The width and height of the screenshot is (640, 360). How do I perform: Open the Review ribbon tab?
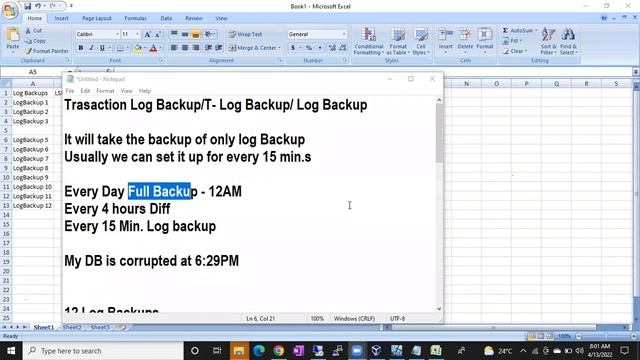(194, 18)
